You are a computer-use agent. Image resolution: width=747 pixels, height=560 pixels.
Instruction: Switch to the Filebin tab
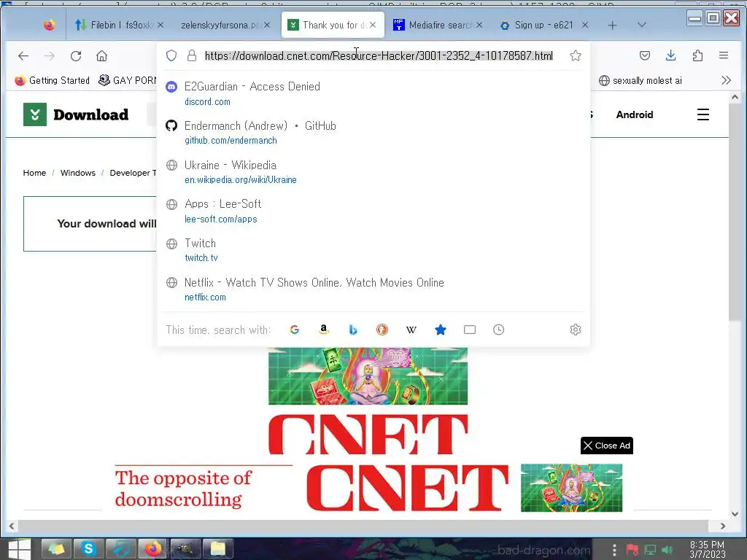tap(119, 25)
